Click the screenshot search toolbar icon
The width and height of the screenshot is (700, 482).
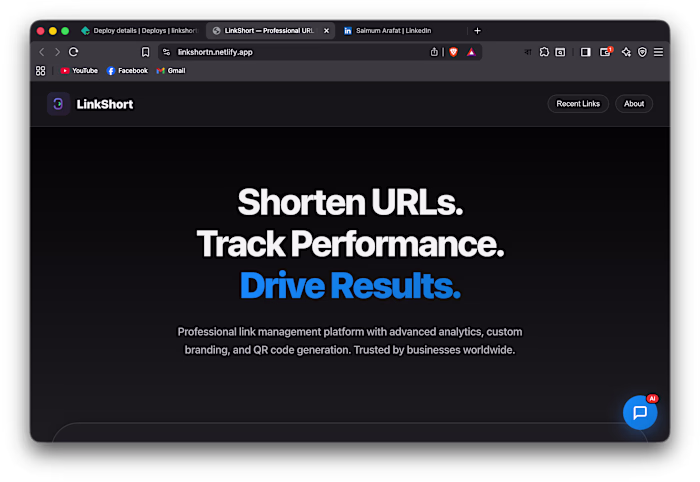coord(560,52)
